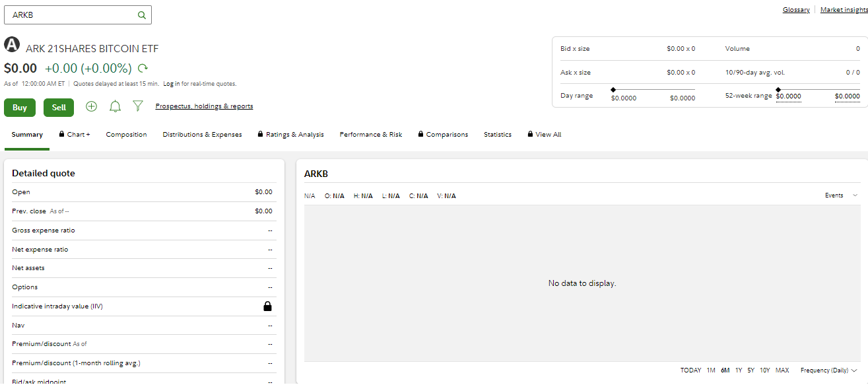Refresh the quote with the reload icon
Screen dimensions: 868x385
pos(143,68)
